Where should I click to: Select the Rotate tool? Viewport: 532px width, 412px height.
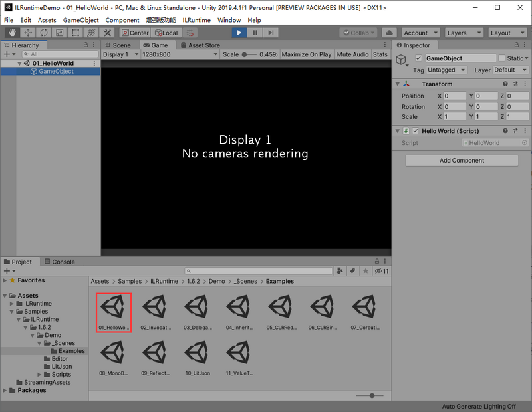(x=44, y=33)
